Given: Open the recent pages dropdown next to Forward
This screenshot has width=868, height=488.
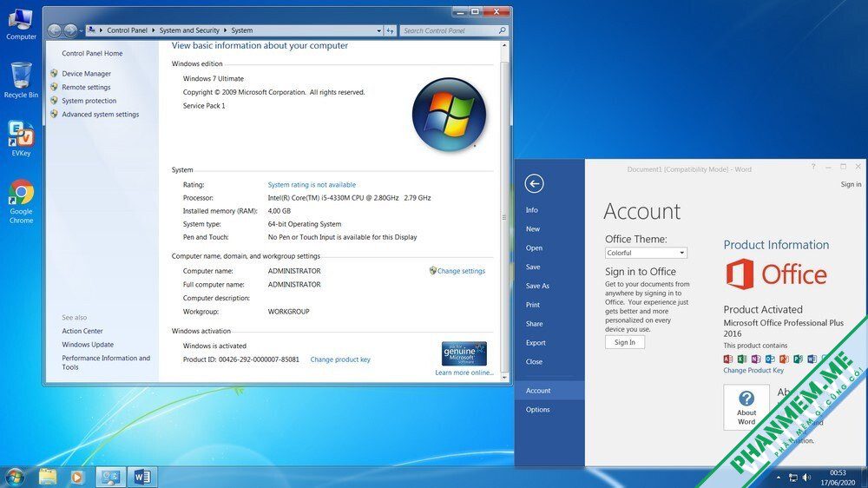Looking at the screenshot, I should pyautogui.click(x=82, y=30).
